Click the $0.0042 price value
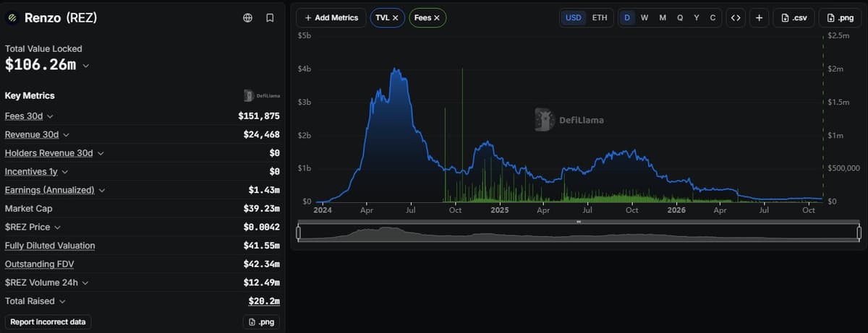The image size is (868, 333). point(262,228)
